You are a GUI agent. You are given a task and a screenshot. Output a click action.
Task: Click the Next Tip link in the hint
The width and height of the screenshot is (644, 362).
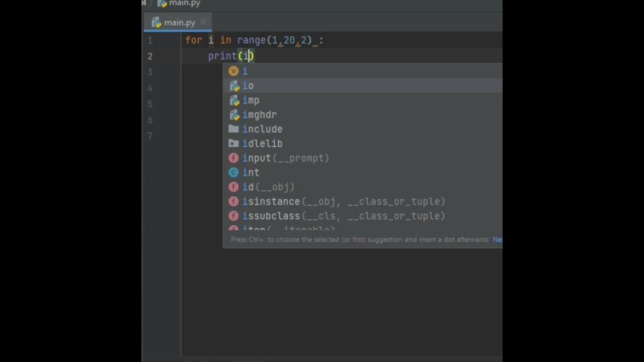497,240
